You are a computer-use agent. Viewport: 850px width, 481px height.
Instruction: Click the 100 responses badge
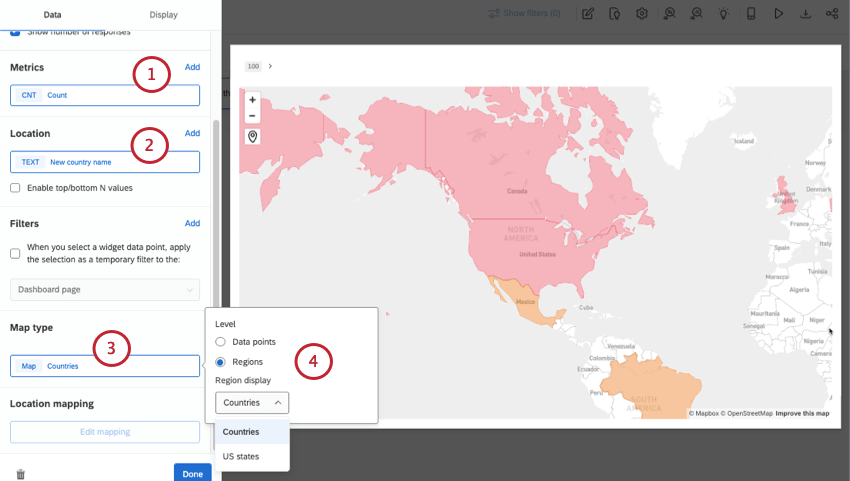(x=253, y=66)
